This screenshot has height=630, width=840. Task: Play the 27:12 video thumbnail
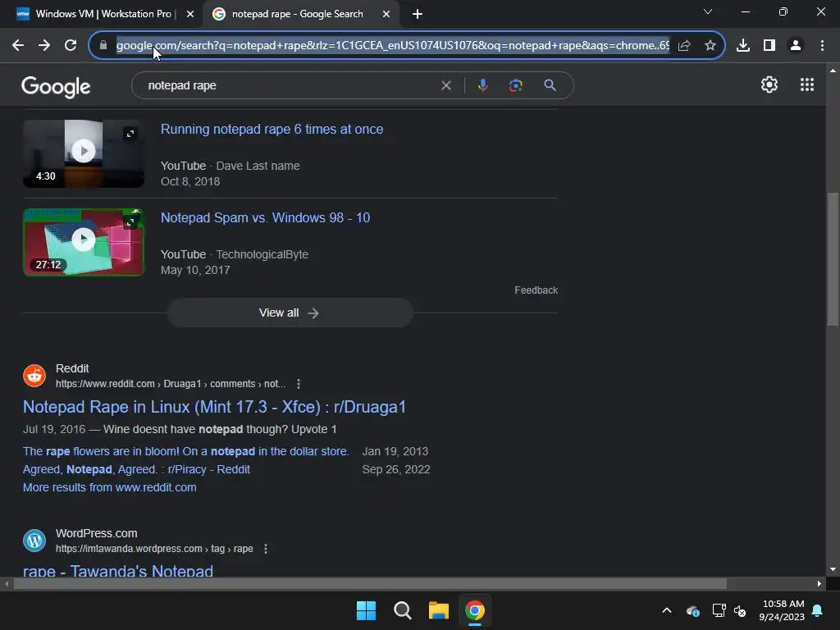pyautogui.click(x=84, y=240)
